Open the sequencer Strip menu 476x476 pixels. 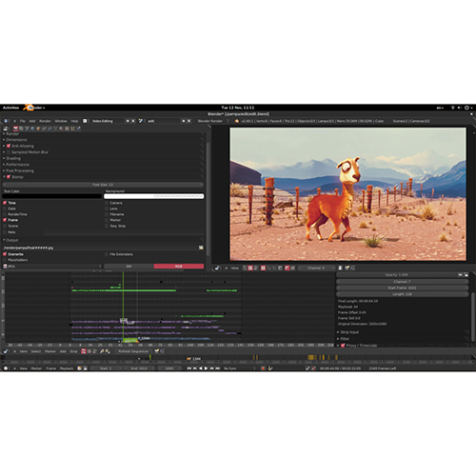point(73,351)
